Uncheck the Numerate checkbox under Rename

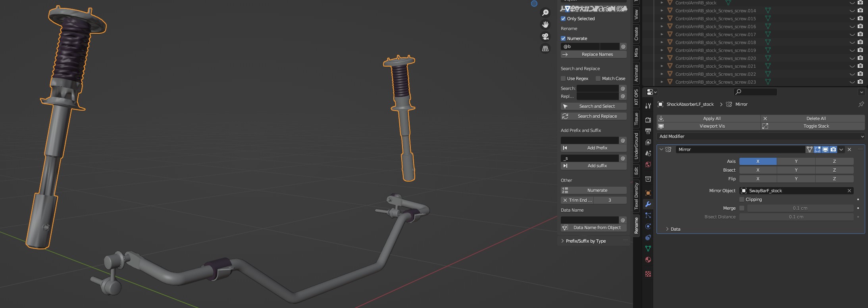click(x=563, y=38)
